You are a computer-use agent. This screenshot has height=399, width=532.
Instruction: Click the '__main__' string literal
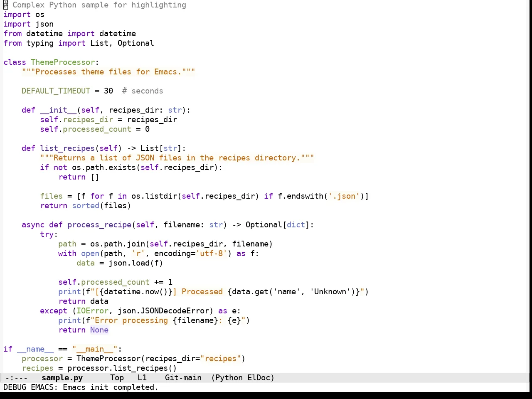95,349
